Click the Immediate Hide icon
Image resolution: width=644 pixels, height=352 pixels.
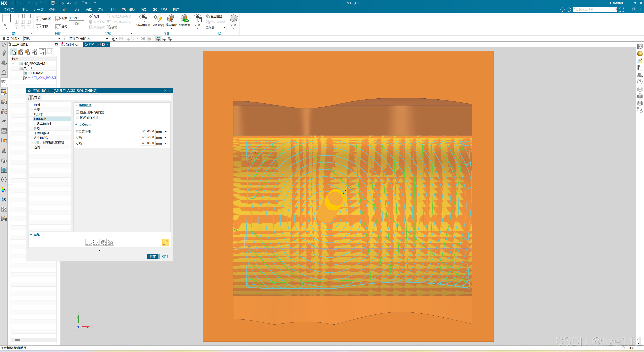(158, 19)
